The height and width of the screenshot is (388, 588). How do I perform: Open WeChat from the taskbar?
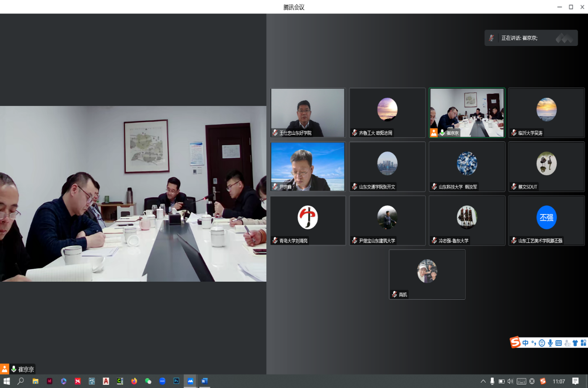[148, 381]
